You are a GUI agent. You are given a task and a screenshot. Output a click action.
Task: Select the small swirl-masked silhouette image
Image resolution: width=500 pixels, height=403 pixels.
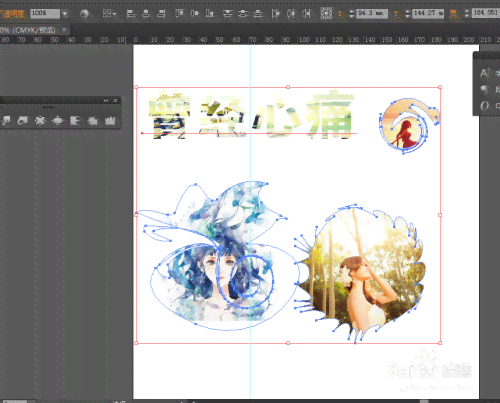[409, 126]
